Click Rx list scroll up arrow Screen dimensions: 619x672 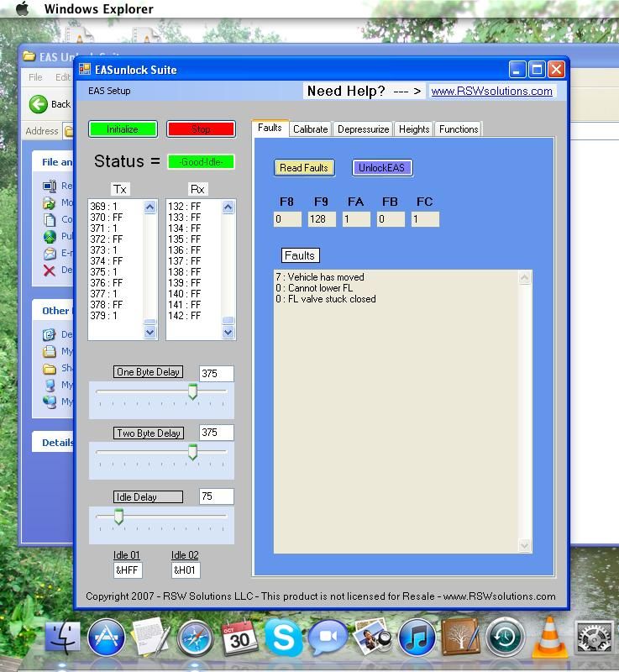click(x=228, y=207)
